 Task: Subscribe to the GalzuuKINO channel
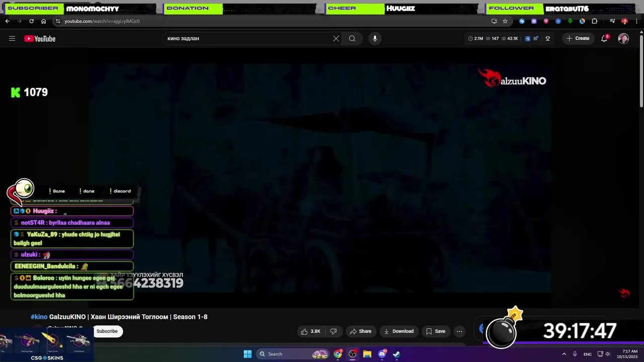point(107,331)
